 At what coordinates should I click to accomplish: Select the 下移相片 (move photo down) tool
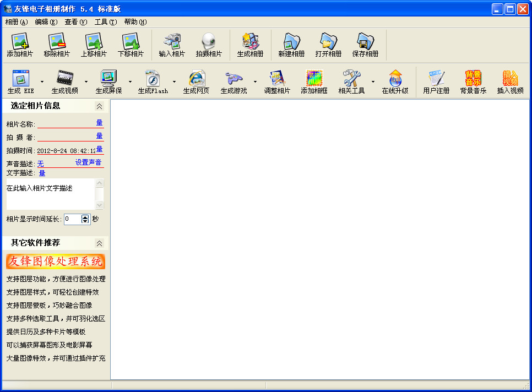pyautogui.click(x=131, y=45)
